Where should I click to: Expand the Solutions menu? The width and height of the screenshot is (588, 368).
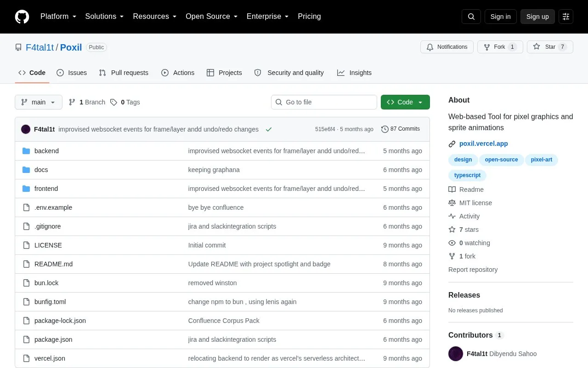pos(104,17)
